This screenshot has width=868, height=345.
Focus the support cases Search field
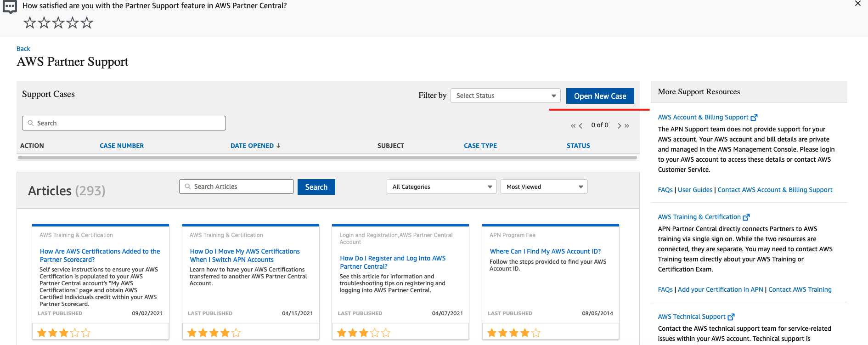tap(124, 123)
